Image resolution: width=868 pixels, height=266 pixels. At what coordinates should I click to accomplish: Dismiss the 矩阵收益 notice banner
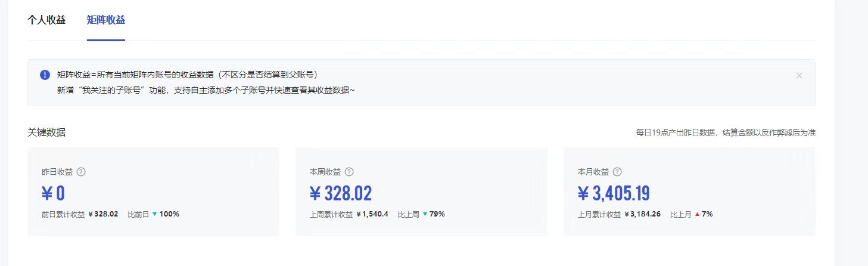point(799,75)
